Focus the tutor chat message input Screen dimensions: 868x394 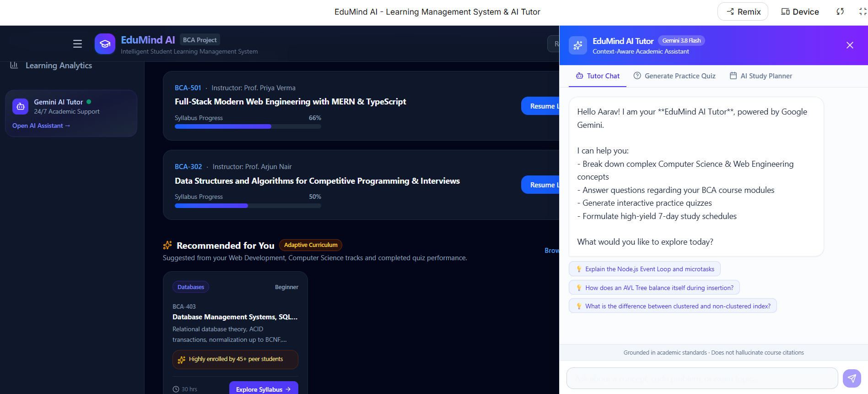point(702,378)
